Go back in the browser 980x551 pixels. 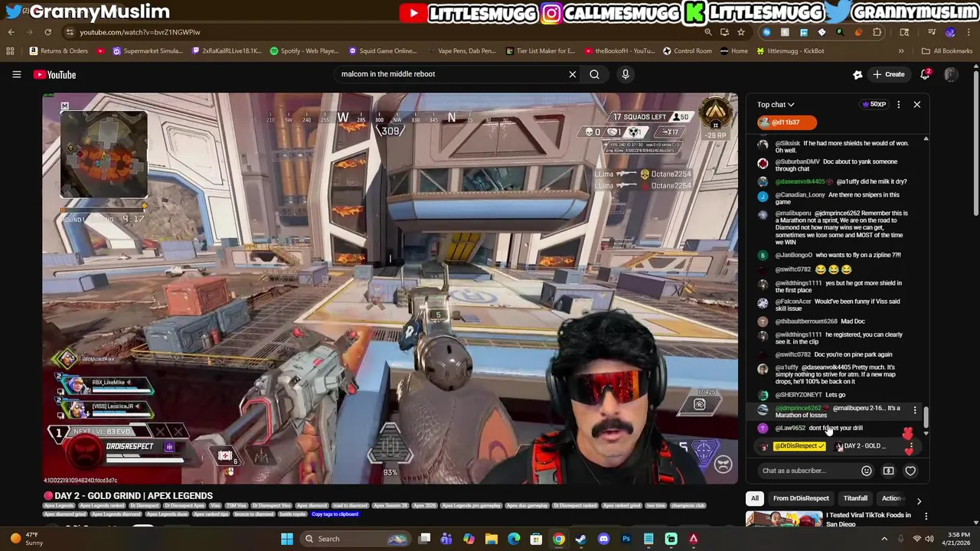[11, 32]
